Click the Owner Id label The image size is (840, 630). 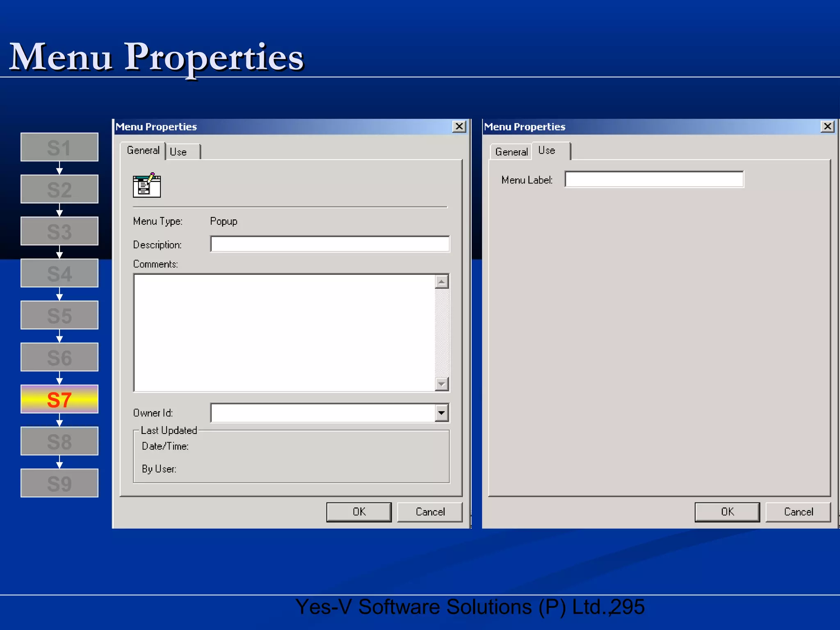tap(153, 413)
